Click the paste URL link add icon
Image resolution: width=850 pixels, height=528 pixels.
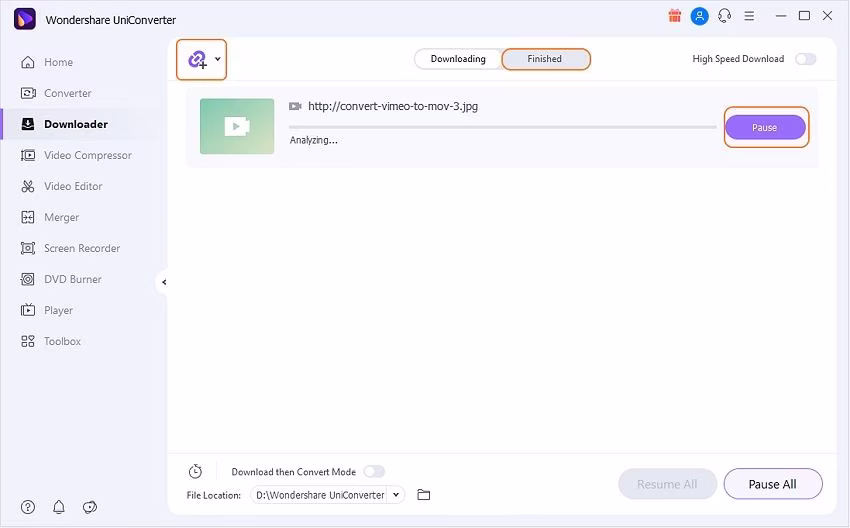pos(197,60)
